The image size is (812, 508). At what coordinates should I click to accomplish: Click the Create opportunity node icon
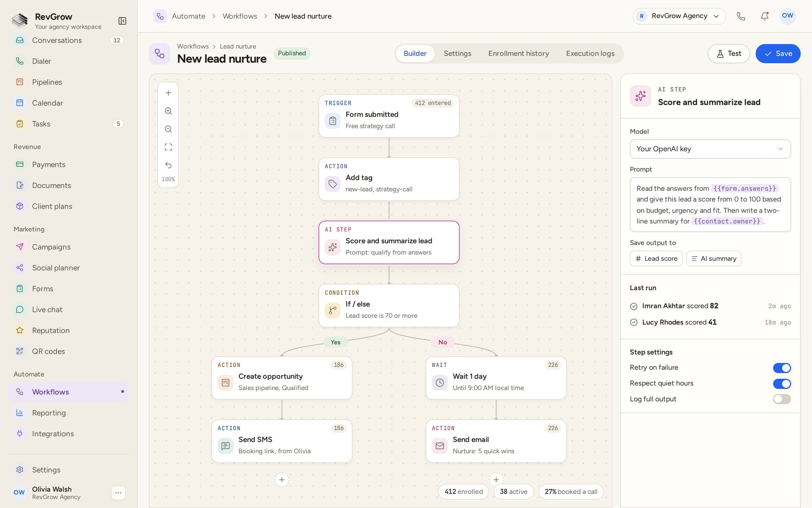point(226,382)
